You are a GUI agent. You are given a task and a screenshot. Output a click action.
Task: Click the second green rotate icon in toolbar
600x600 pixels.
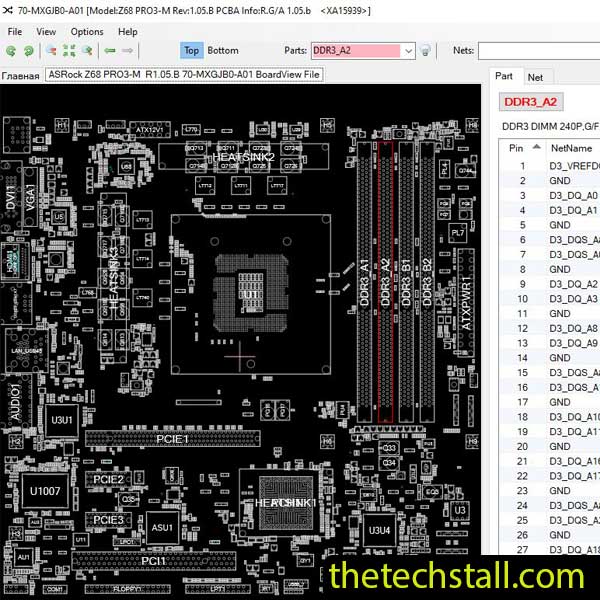pos(29,50)
